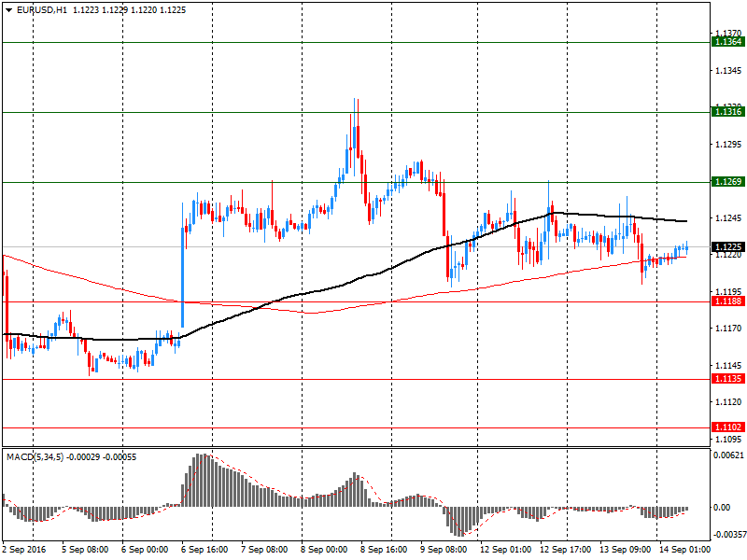Select the 1.1364 green level label
This screenshot has height=560, width=747.
tap(727, 42)
